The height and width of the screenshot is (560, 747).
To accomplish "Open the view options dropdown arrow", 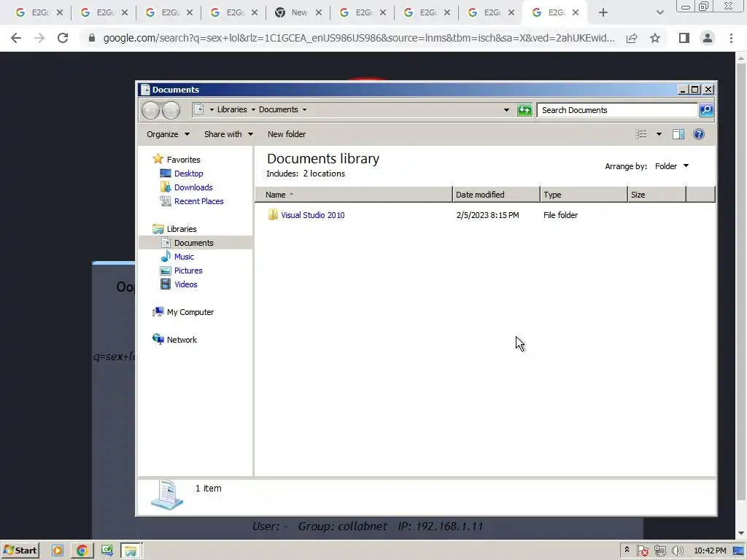I will [659, 134].
